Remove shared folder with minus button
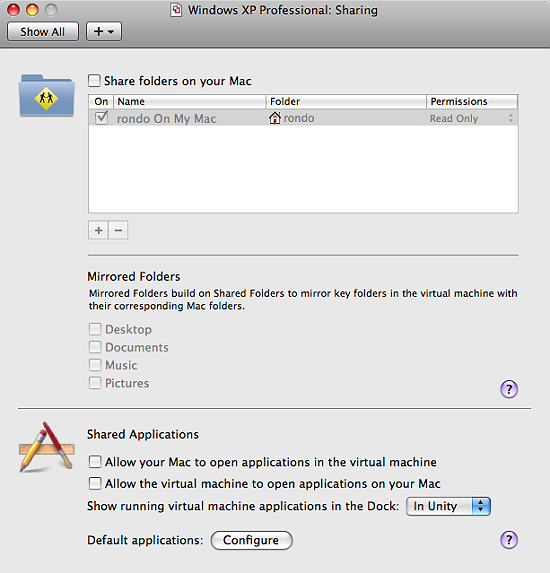550x573 pixels. coord(118,230)
